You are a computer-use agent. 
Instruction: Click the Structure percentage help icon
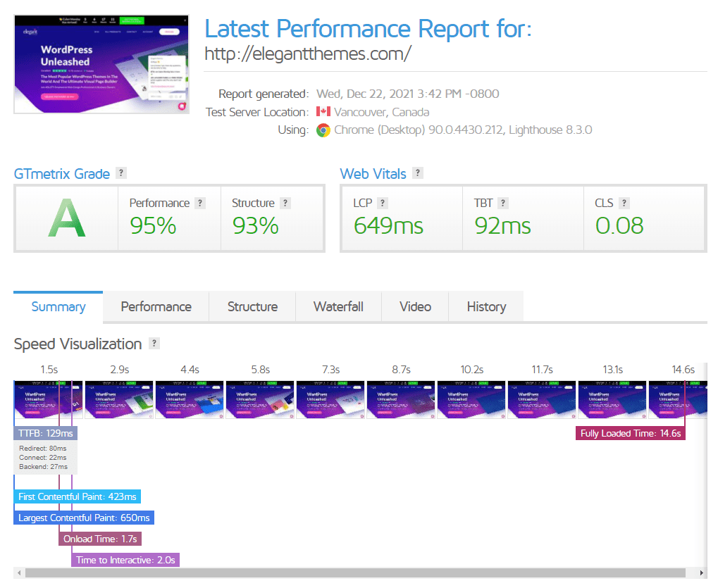point(285,202)
